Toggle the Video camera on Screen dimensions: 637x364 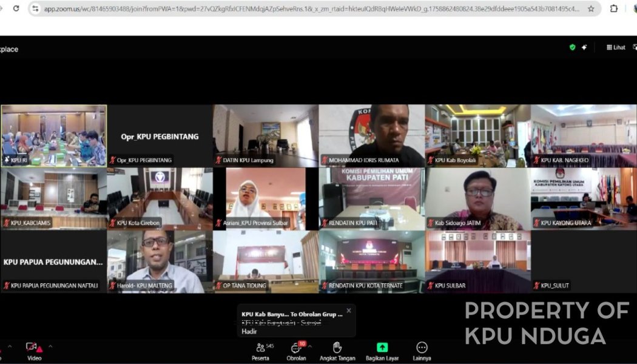pyautogui.click(x=33, y=348)
